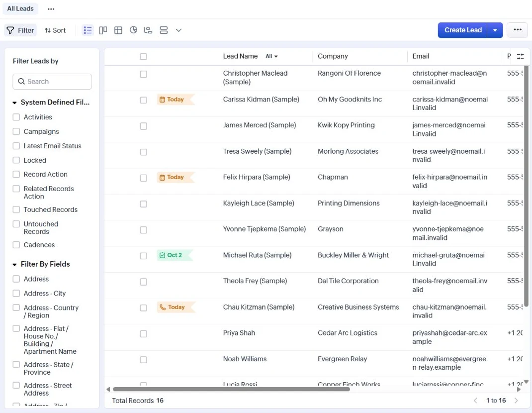The width and height of the screenshot is (532, 413).
Task: Open Christopher Maclead (Sample) lead
Action: point(255,78)
